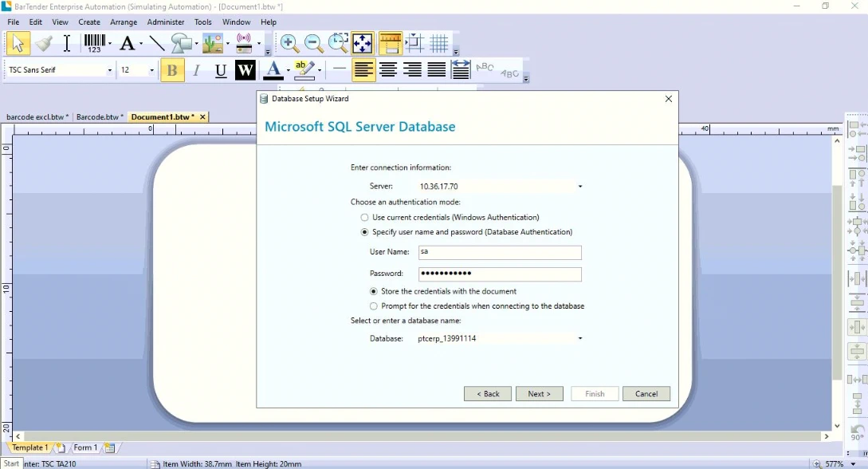The height and width of the screenshot is (469, 868).
Task: Click the Back button in wizard
Action: 488,394
